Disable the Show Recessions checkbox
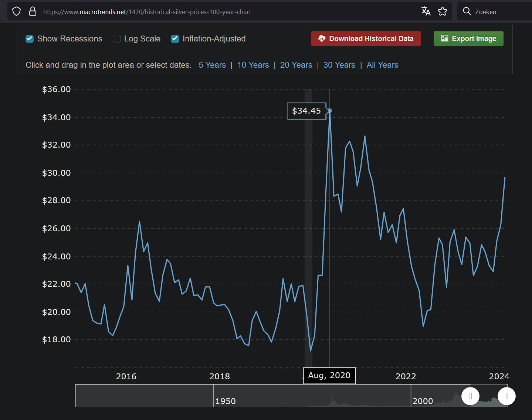Viewport: 532px width, 420px height. pos(30,39)
